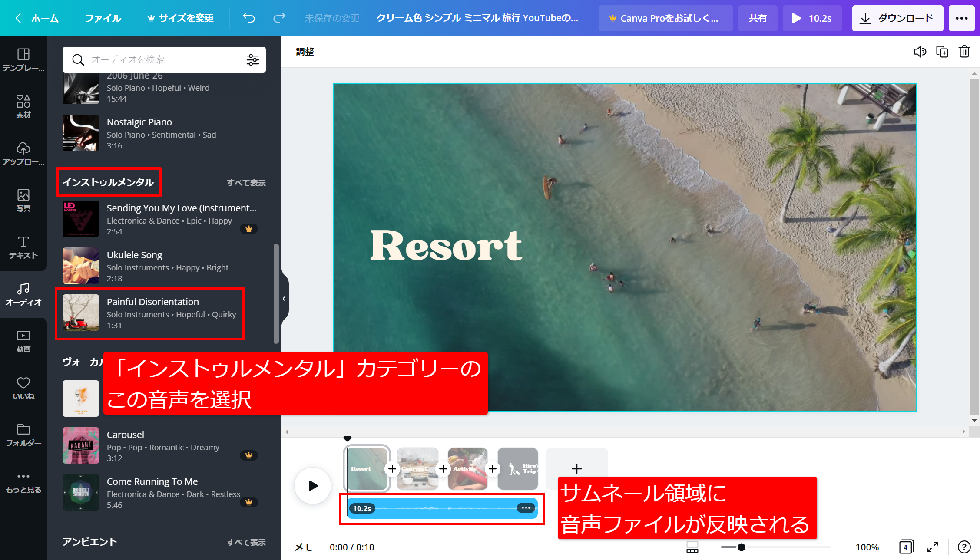Go back to ホーム
The width and height of the screenshot is (980, 560).
[37, 18]
